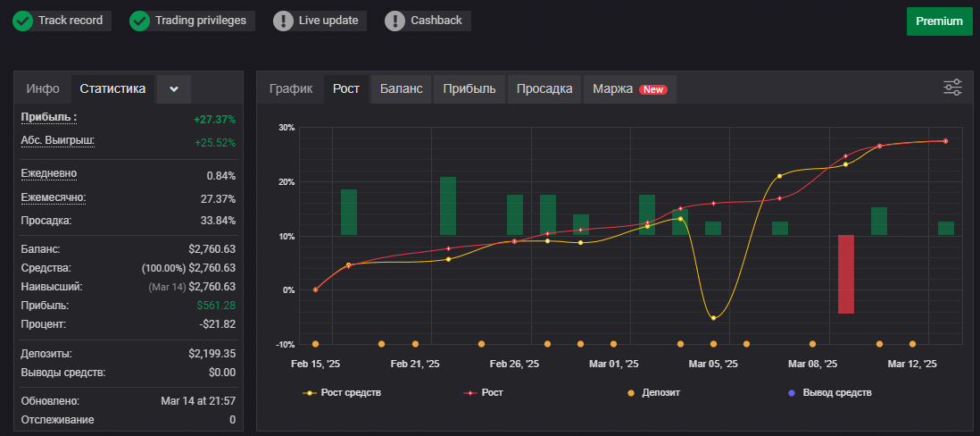The image size is (980, 436).
Task: Click the Live update badge label
Action: pyautogui.click(x=328, y=21)
